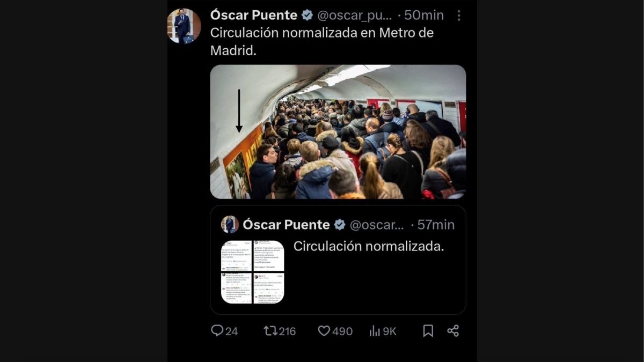This screenshot has height=362, width=644.
Task: Open the small avatar in the quoted tweet
Action: pyautogui.click(x=230, y=224)
